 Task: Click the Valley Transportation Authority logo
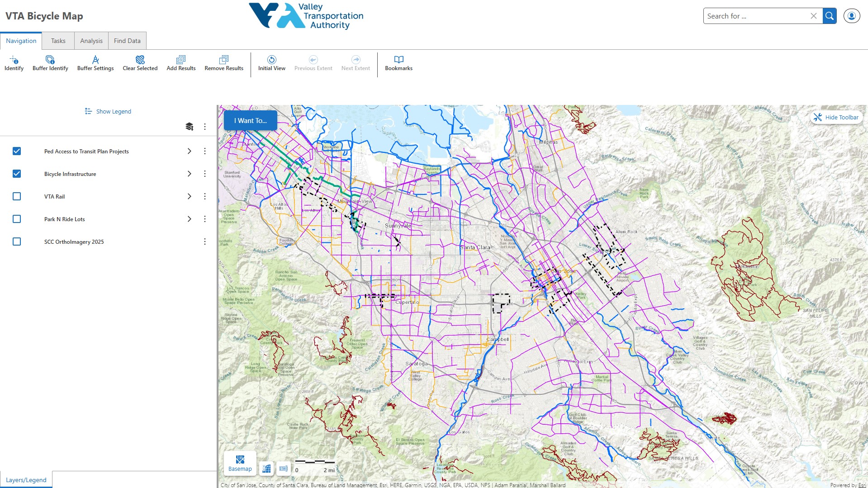(306, 16)
